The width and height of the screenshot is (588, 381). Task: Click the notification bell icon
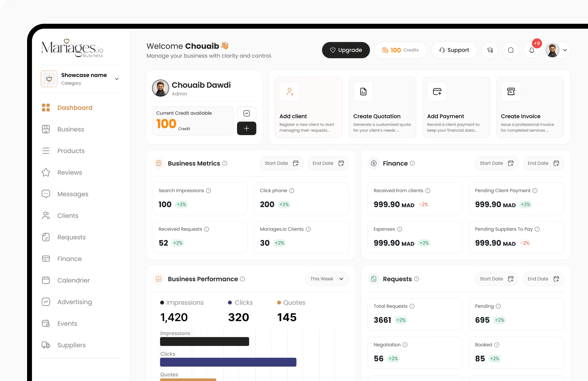[531, 50]
